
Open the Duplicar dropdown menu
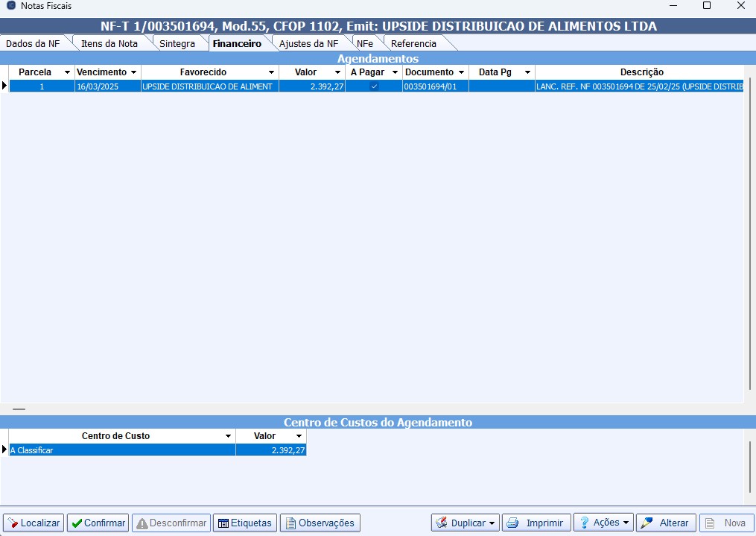tap(492, 523)
